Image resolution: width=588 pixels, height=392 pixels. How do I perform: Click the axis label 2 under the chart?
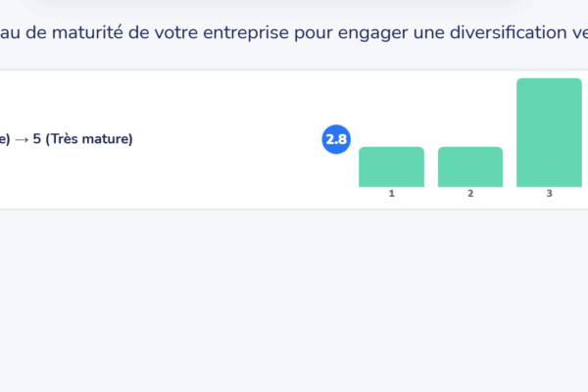pos(470,194)
